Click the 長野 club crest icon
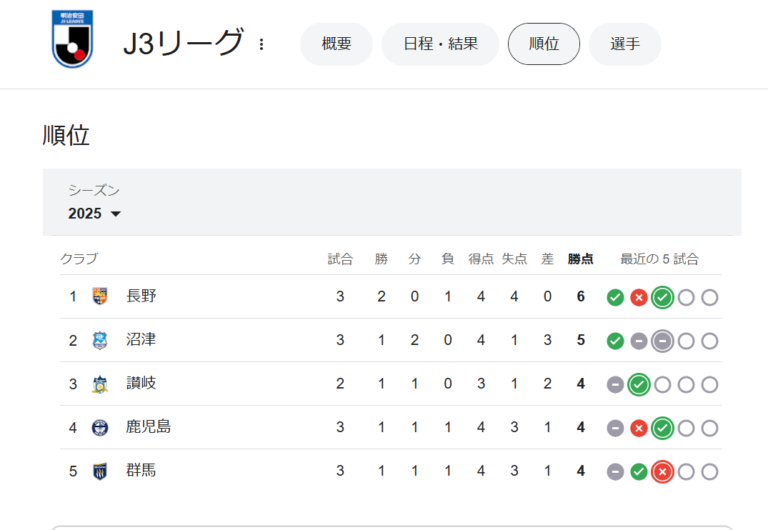Image resolution: width=768 pixels, height=530 pixels. click(100, 296)
